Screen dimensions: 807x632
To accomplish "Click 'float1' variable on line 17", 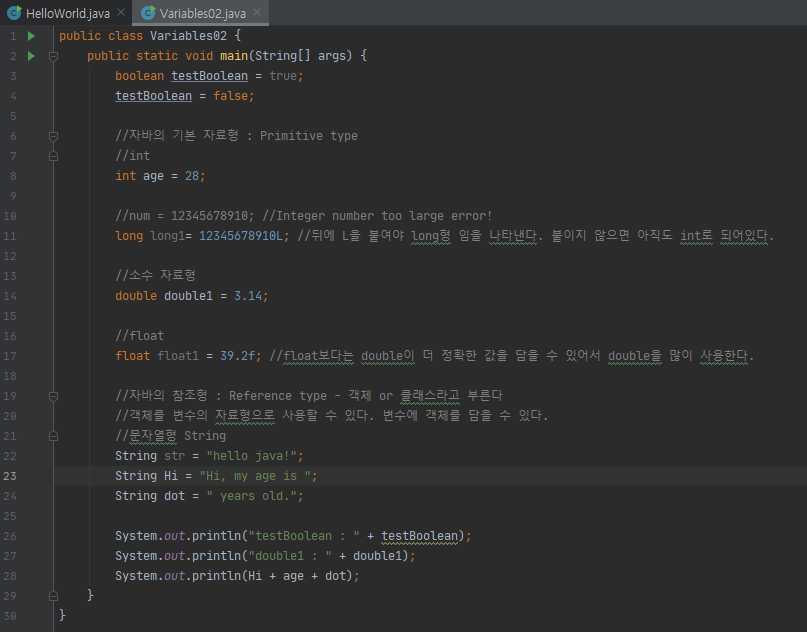I will [178, 356].
